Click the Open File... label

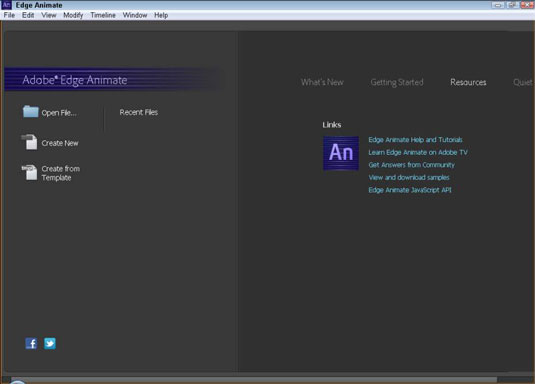point(59,113)
